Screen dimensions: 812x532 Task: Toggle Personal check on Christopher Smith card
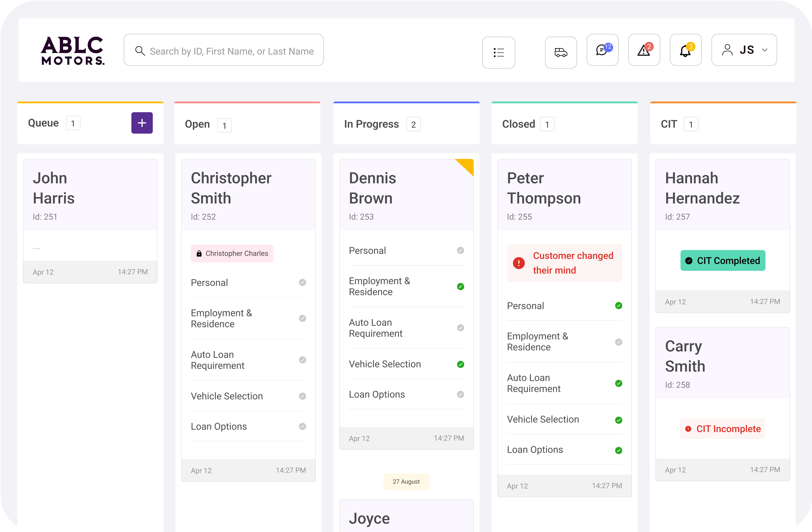pyautogui.click(x=302, y=282)
